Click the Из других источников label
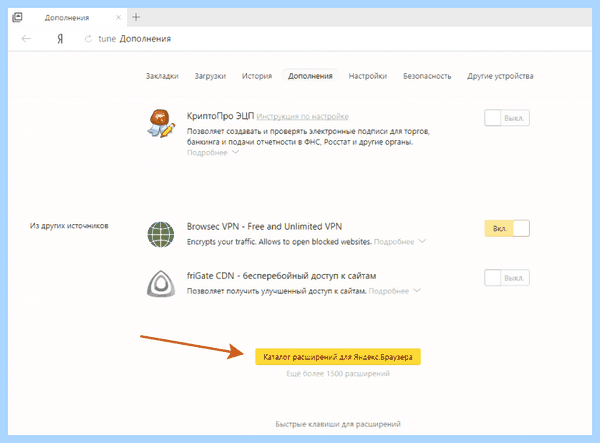600x443 pixels. [69, 226]
